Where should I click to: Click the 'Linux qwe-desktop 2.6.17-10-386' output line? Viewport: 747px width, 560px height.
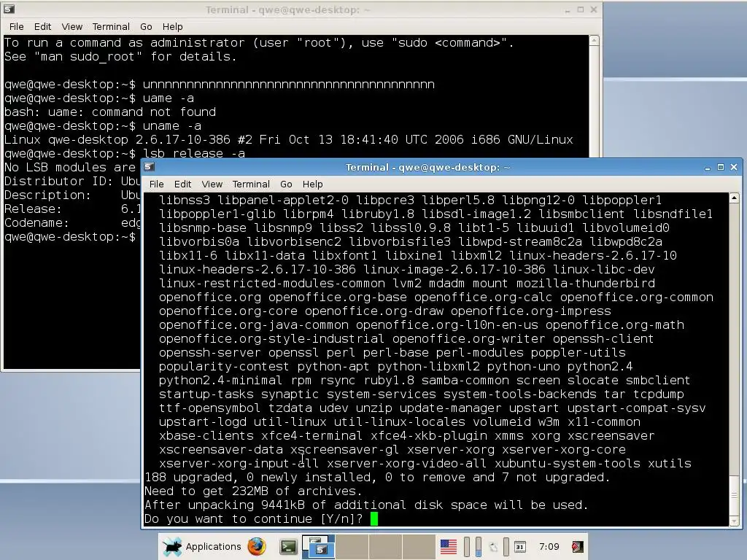pyautogui.click(x=289, y=139)
